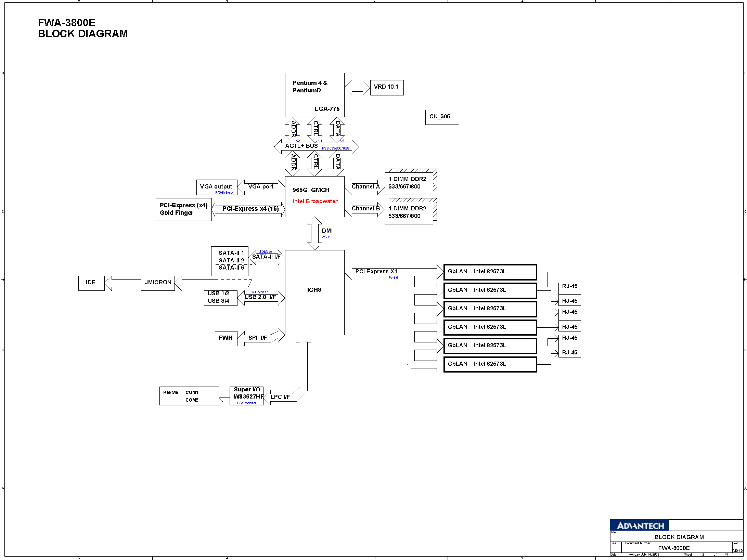Select the JMICRON block

tap(158, 283)
